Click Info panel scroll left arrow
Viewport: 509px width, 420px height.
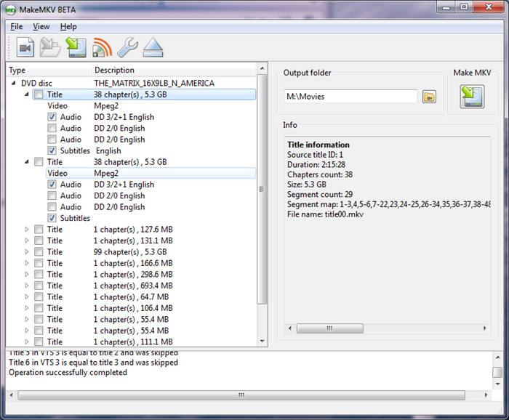tap(290, 328)
